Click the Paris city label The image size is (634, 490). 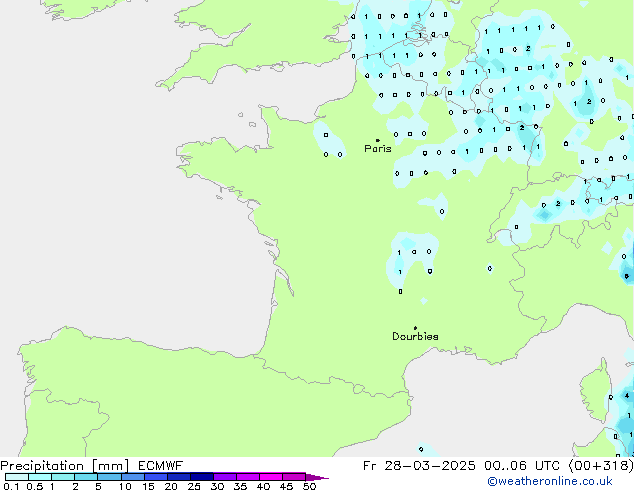coord(378,149)
